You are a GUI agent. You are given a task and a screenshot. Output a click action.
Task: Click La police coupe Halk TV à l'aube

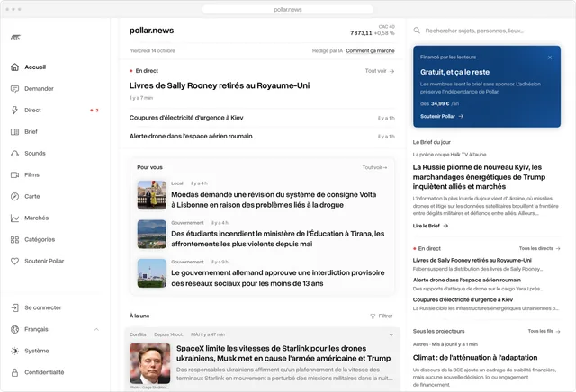450,155
